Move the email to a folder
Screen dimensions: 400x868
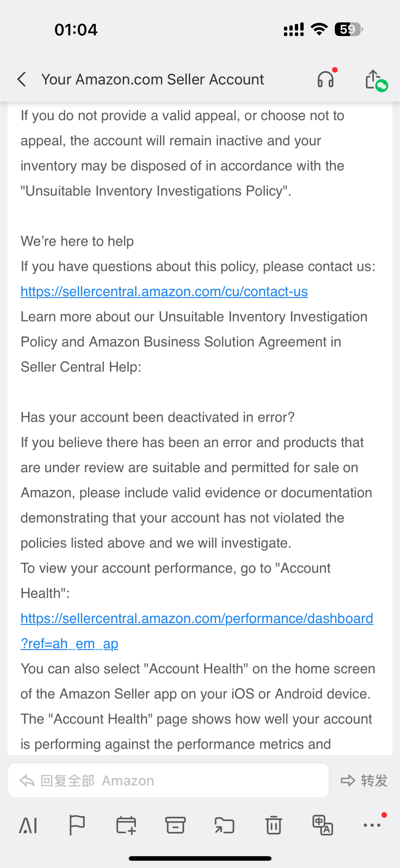pos(224,825)
